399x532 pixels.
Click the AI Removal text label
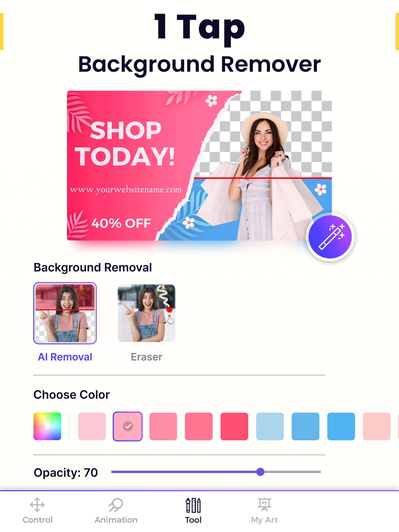coord(65,357)
